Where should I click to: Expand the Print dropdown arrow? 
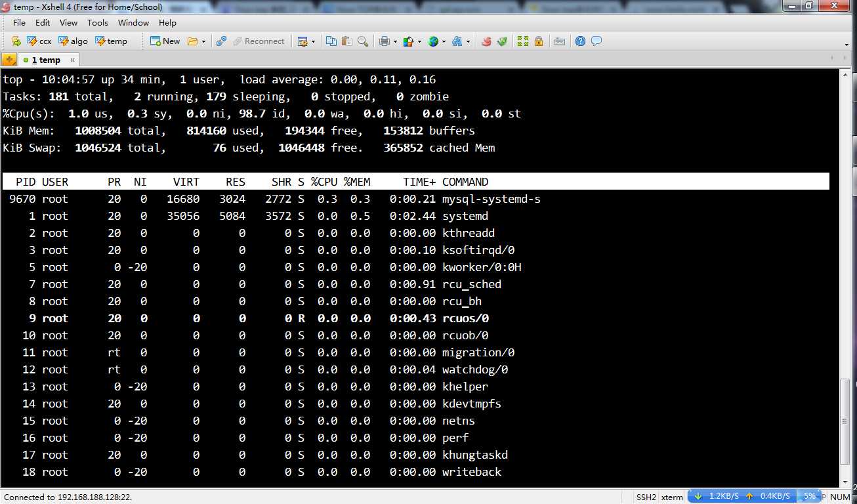click(x=395, y=41)
